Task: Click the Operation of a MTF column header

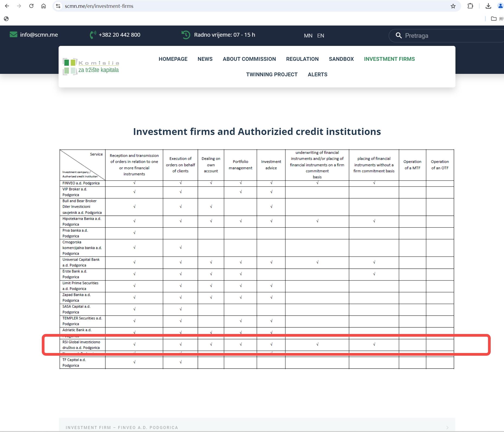Action: (x=412, y=165)
